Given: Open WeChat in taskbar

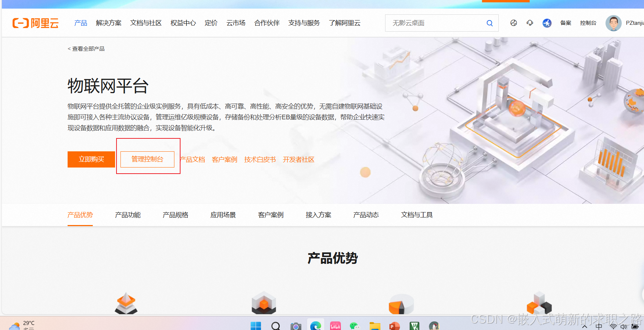Looking at the screenshot, I should [x=355, y=326].
